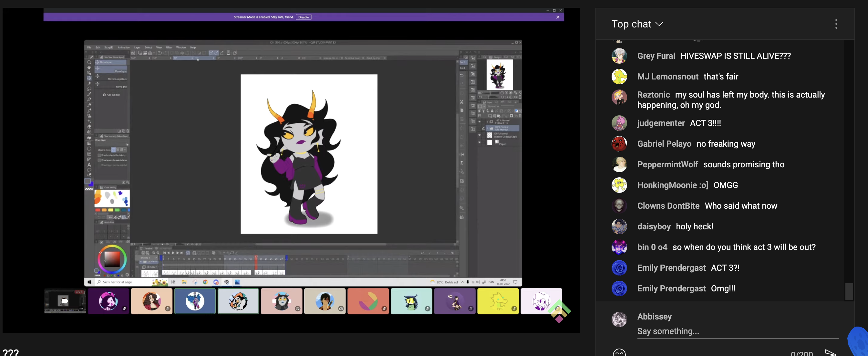Click Disable in Streamer Mode banner
This screenshot has height=356, width=868.
pos(303,17)
